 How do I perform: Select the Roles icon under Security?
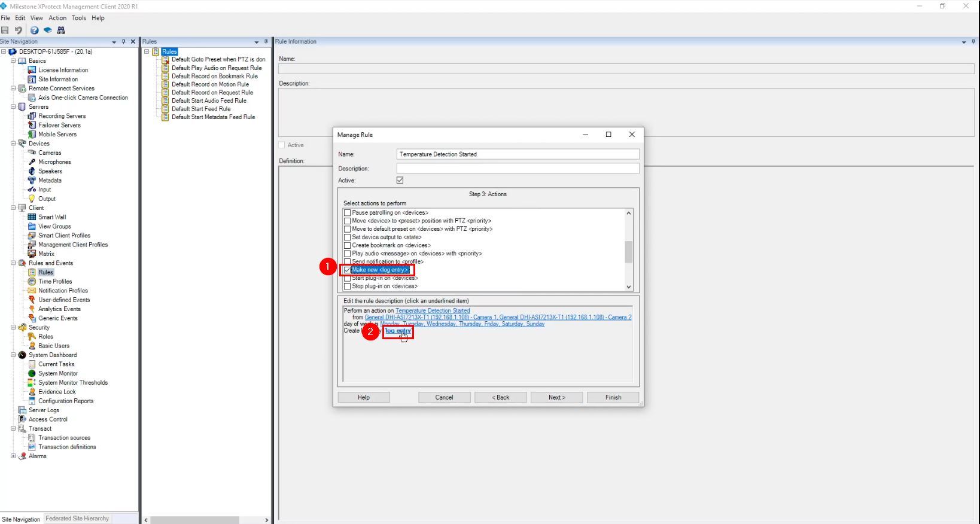click(32, 337)
